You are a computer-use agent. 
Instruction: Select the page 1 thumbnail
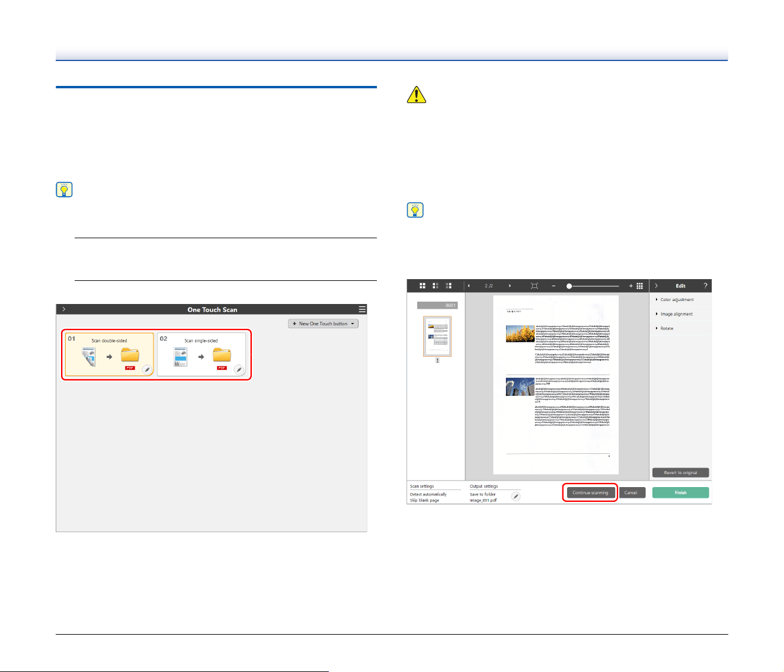click(x=437, y=336)
